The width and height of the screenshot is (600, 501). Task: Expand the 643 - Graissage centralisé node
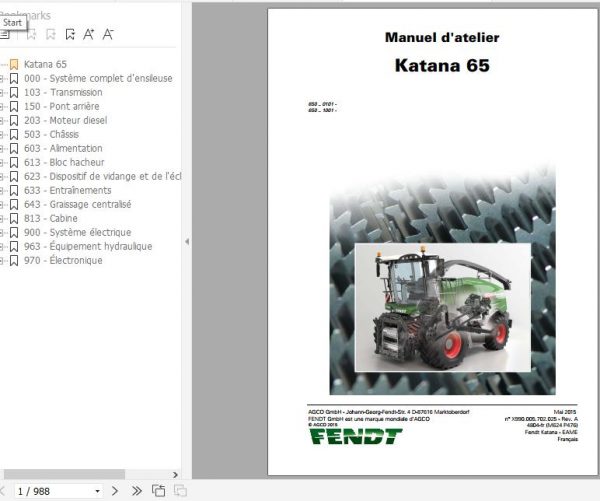click(x=2, y=204)
